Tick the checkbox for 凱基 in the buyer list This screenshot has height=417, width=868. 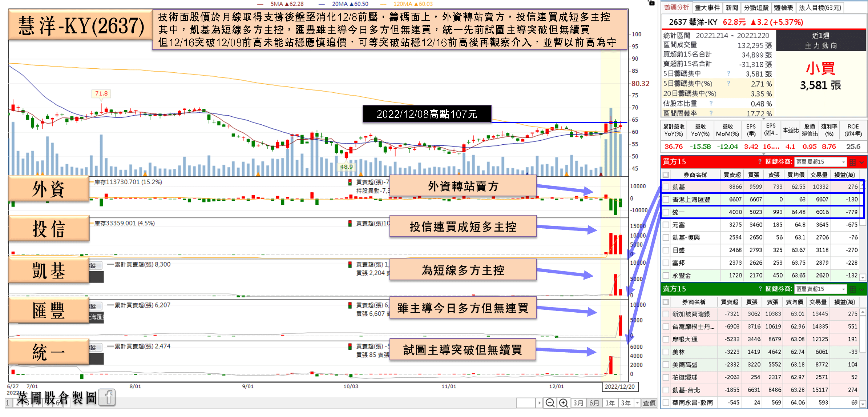tap(666, 187)
